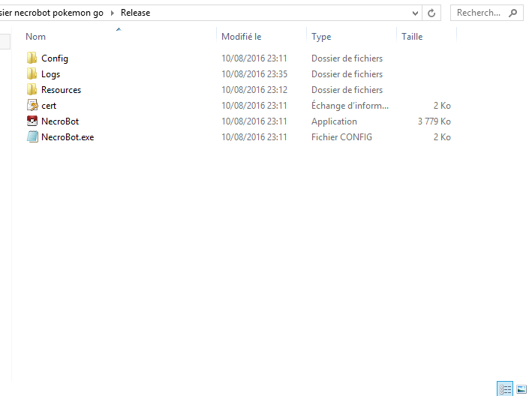Click Dossier de fichiers in Logs row

(347, 74)
